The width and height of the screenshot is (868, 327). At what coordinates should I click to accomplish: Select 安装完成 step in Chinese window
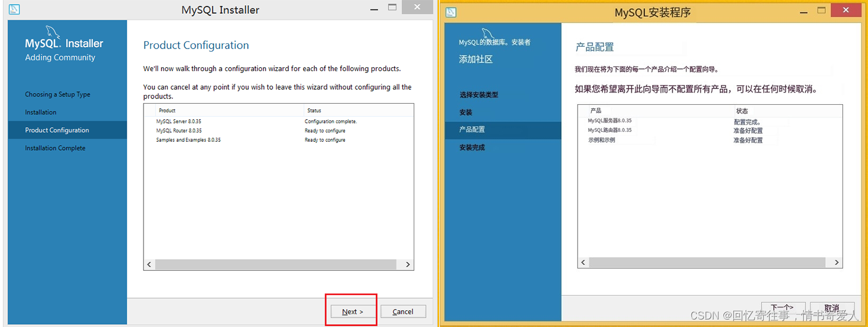click(472, 148)
